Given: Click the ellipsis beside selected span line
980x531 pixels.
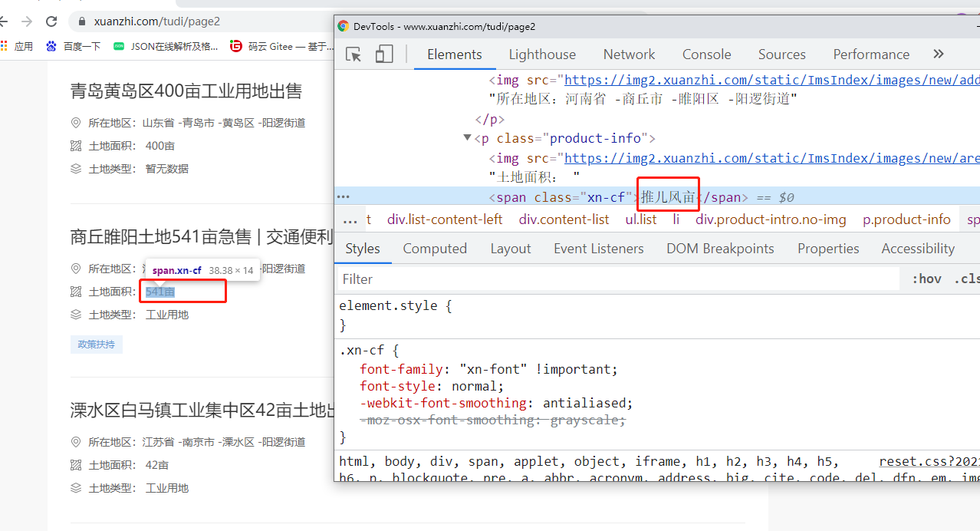Looking at the screenshot, I should point(344,197).
